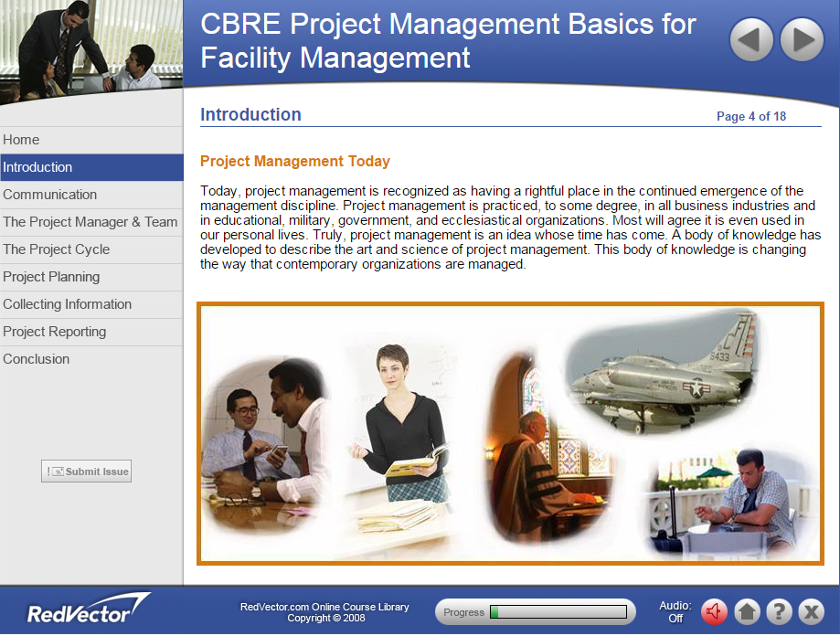Exit the course using the X icon
Screen dimensions: 840x636
coord(811,611)
